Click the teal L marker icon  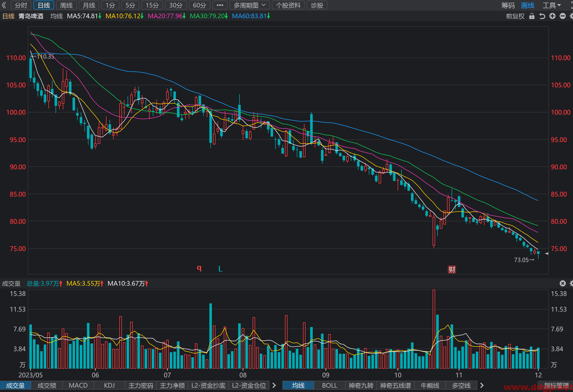(220, 269)
